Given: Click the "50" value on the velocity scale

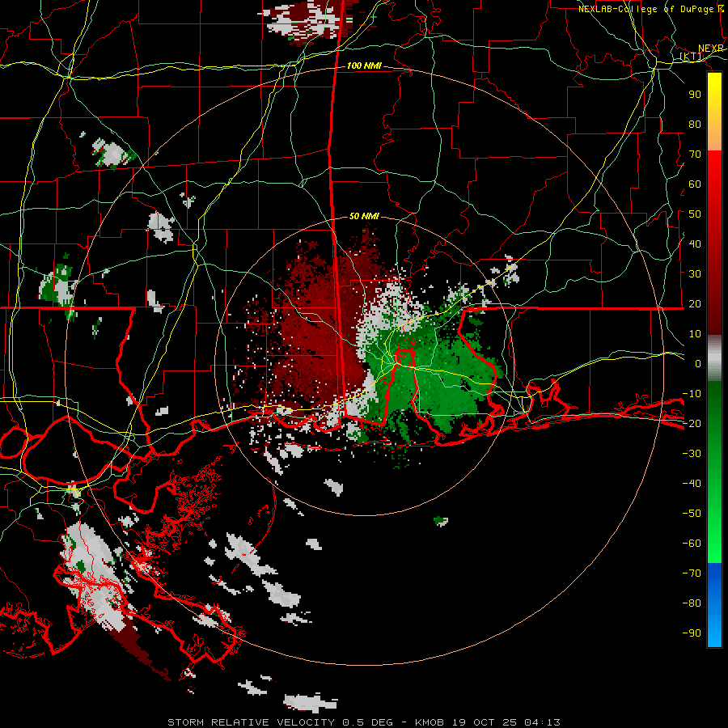Looking at the screenshot, I should click(x=695, y=214).
